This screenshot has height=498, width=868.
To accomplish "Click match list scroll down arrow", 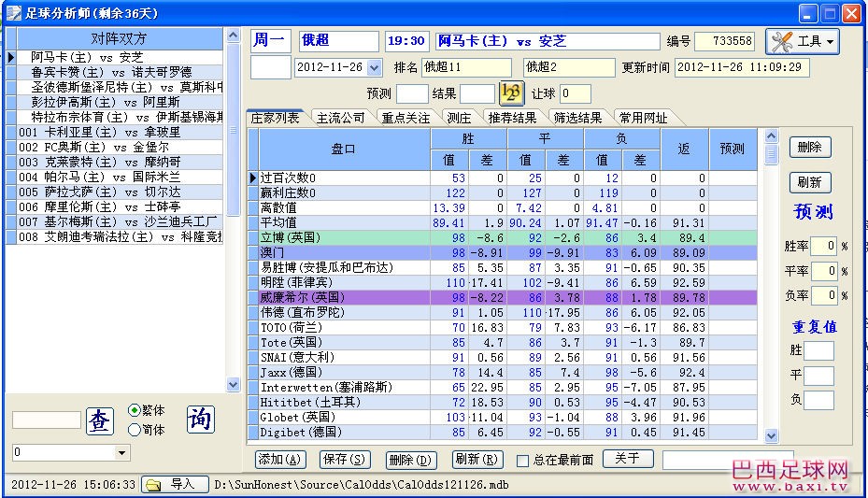I will [x=233, y=384].
